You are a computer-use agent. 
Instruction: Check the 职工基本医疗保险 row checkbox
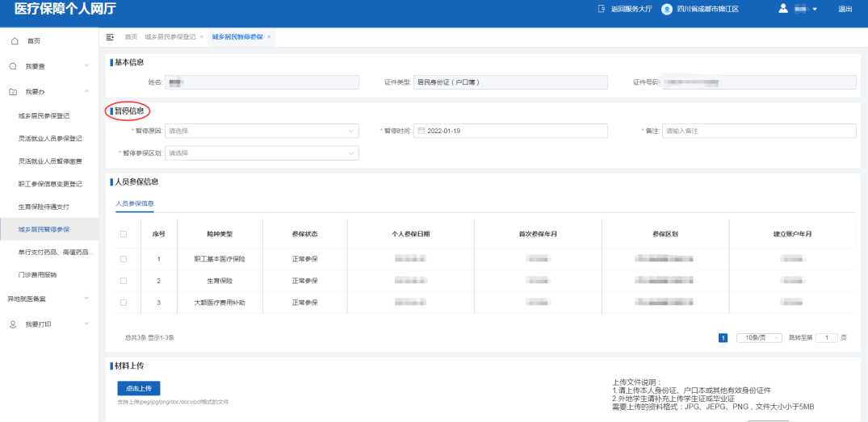pos(124,258)
